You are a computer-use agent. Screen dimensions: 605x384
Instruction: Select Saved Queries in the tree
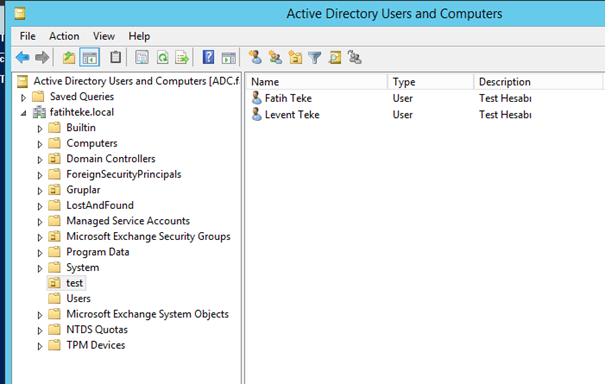(x=82, y=96)
